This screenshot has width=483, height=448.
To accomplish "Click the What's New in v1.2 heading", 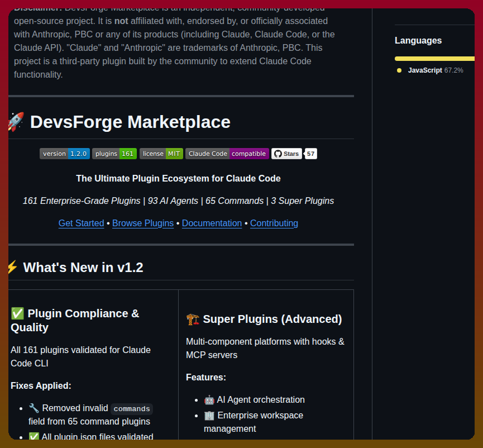I will coord(83,267).
